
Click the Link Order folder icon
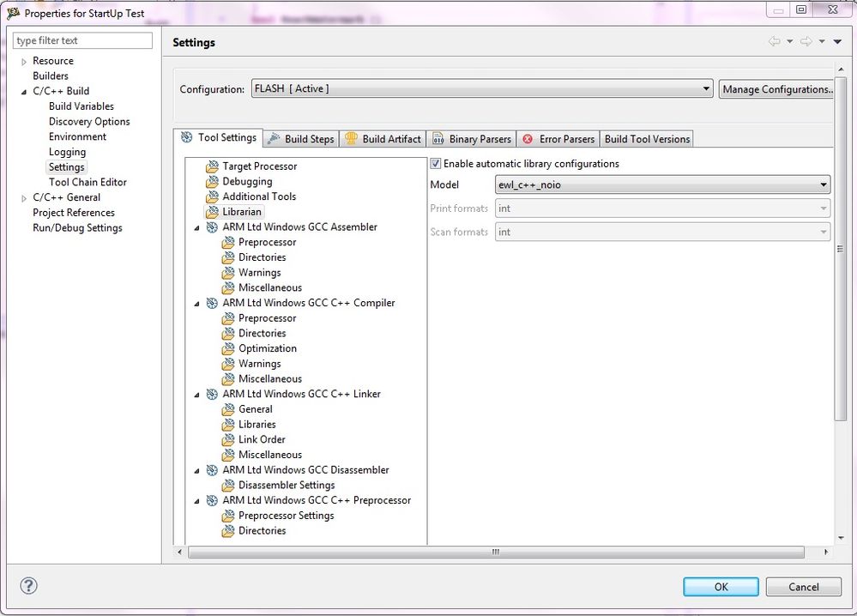228,439
